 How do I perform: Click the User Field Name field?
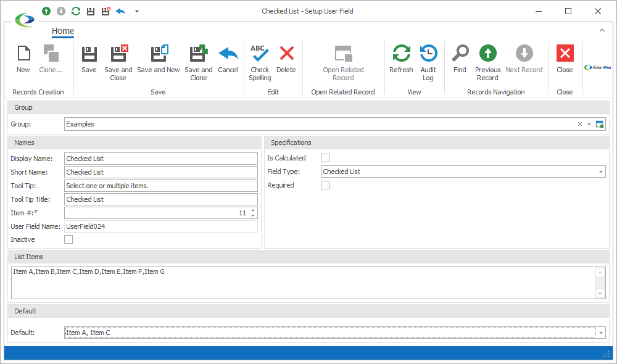coord(161,226)
